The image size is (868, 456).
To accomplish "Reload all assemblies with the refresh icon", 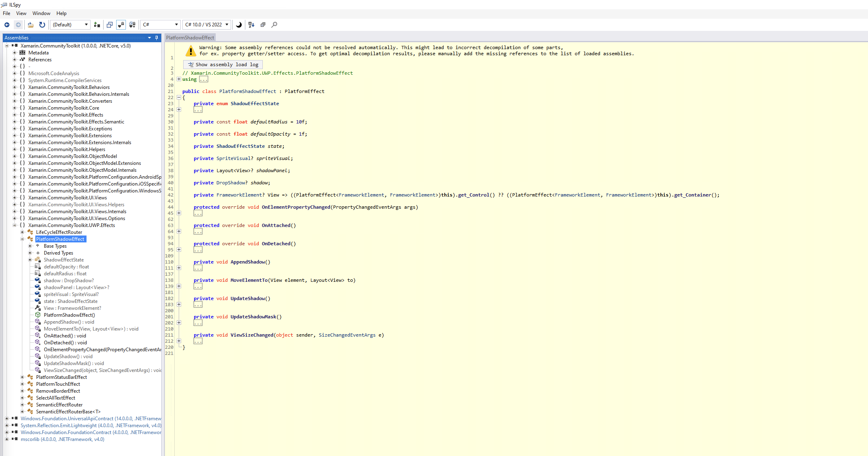I will coord(42,25).
